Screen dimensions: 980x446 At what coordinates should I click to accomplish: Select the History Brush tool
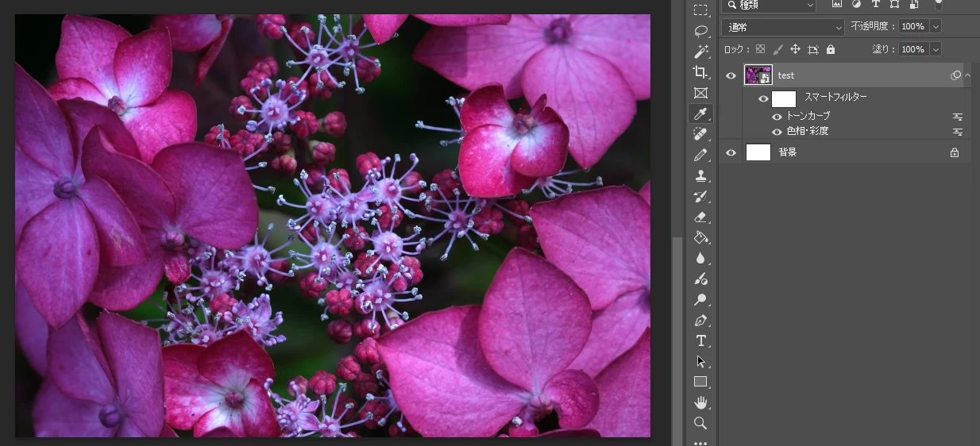[700, 196]
